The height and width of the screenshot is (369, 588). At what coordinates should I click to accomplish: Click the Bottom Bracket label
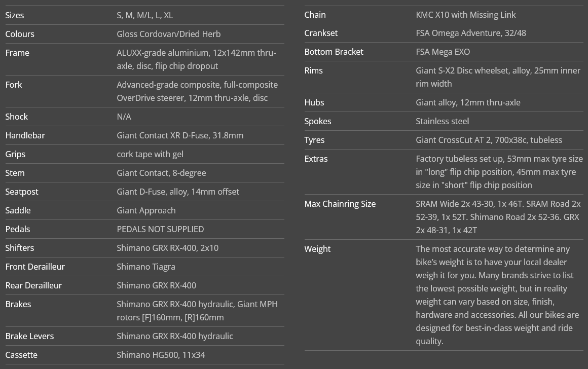click(x=334, y=52)
